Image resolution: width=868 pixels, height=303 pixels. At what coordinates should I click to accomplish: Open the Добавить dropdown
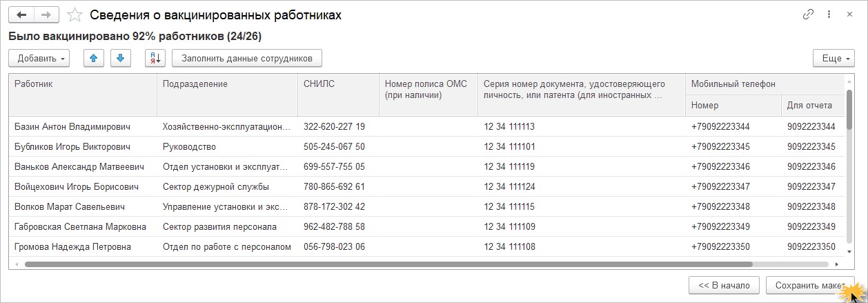(39, 58)
